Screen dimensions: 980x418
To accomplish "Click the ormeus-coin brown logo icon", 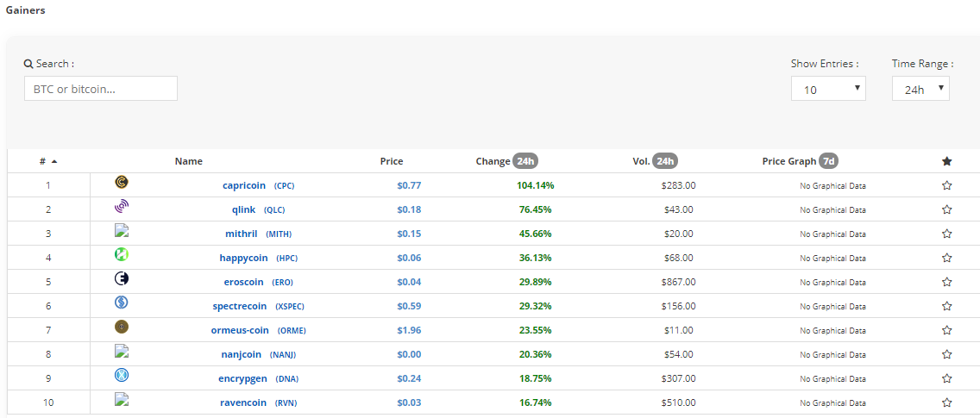I will pos(122,327).
